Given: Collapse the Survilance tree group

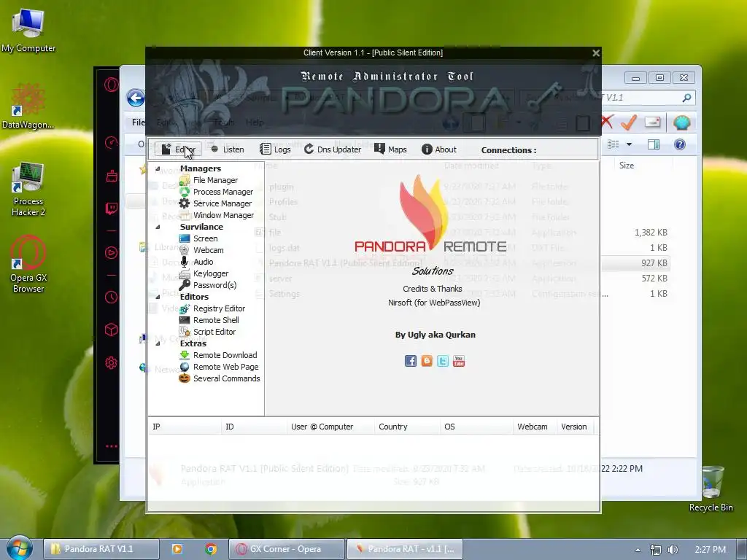Looking at the screenshot, I should tap(158, 227).
